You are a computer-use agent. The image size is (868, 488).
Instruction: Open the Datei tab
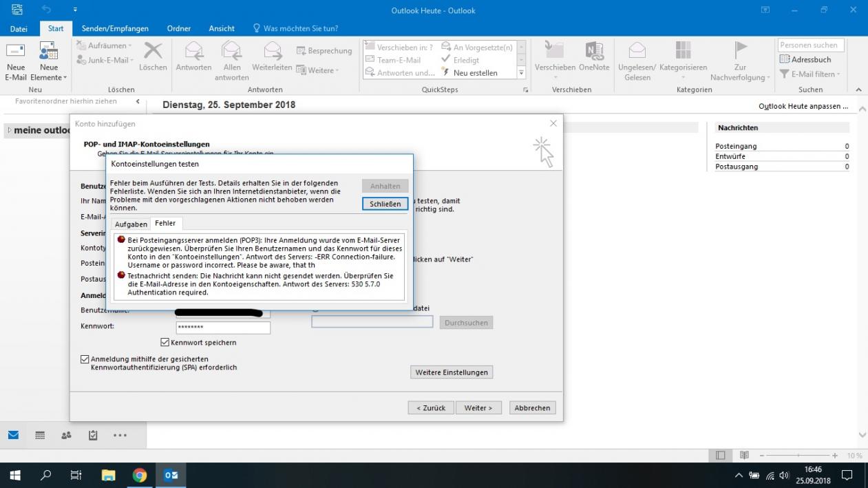tap(19, 28)
